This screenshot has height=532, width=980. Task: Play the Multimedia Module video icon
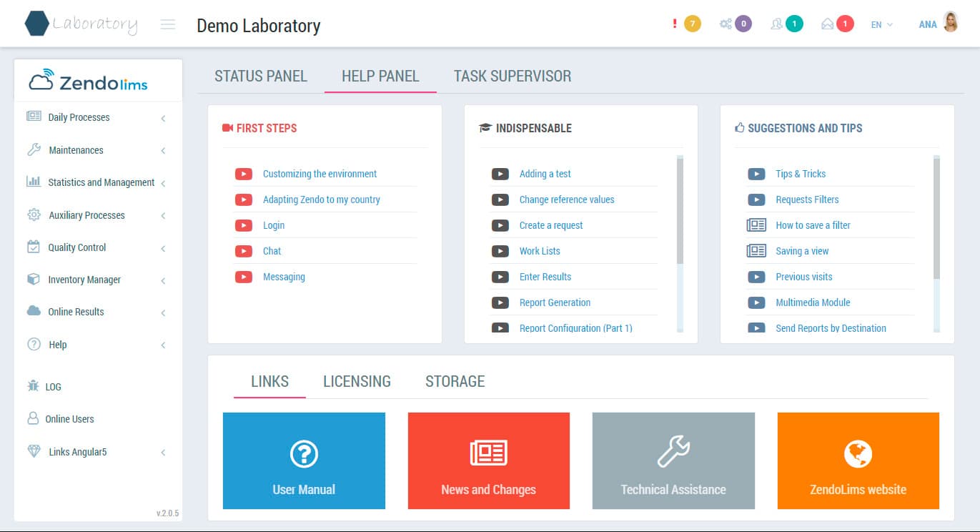[756, 302]
